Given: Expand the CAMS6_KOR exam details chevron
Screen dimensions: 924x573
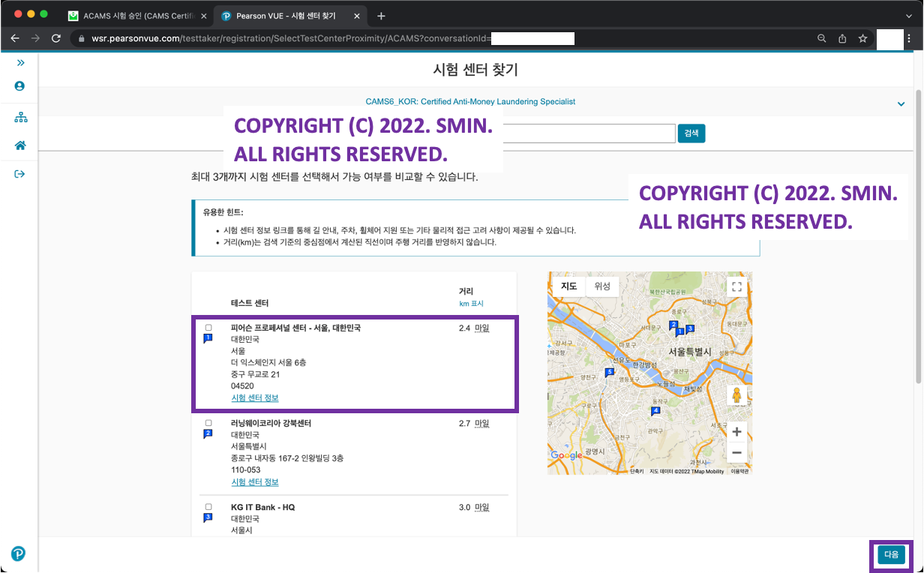Looking at the screenshot, I should coord(901,104).
